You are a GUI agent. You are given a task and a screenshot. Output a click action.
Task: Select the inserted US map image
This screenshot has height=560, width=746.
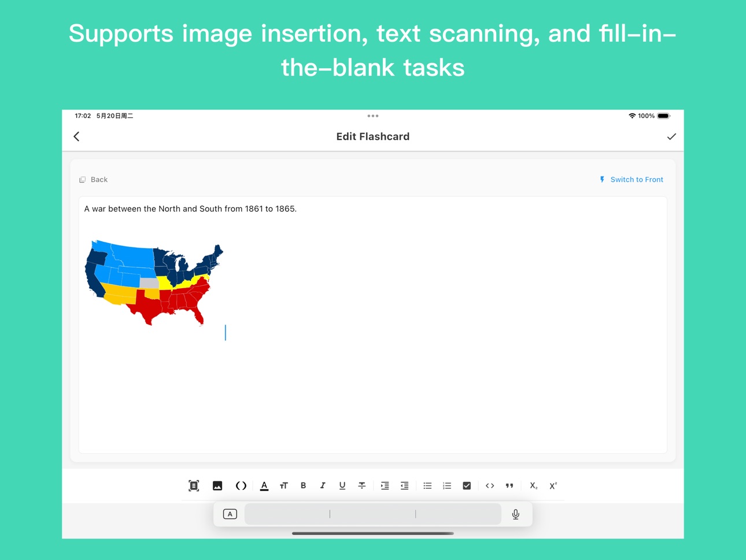point(154,283)
